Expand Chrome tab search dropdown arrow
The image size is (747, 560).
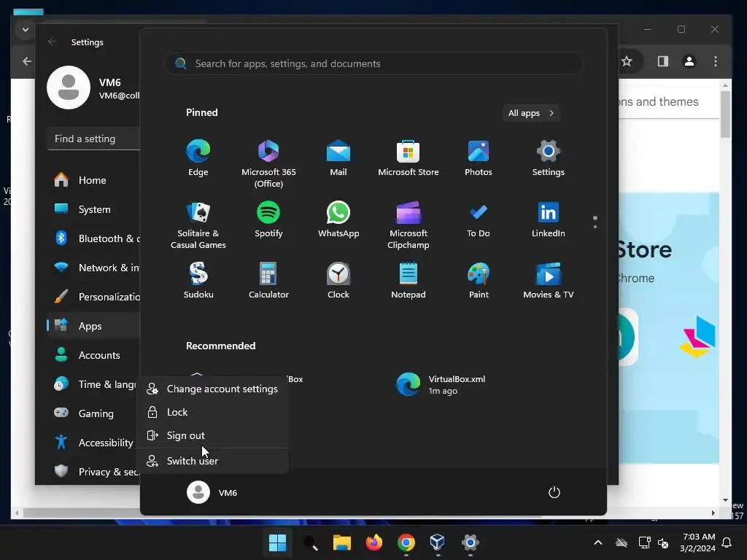coord(26,29)
